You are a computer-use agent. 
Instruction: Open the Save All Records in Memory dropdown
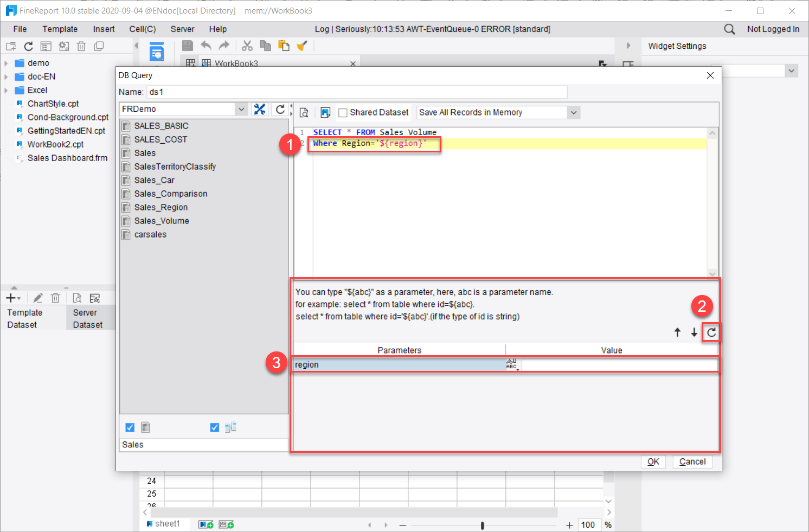tap(574, 112)
